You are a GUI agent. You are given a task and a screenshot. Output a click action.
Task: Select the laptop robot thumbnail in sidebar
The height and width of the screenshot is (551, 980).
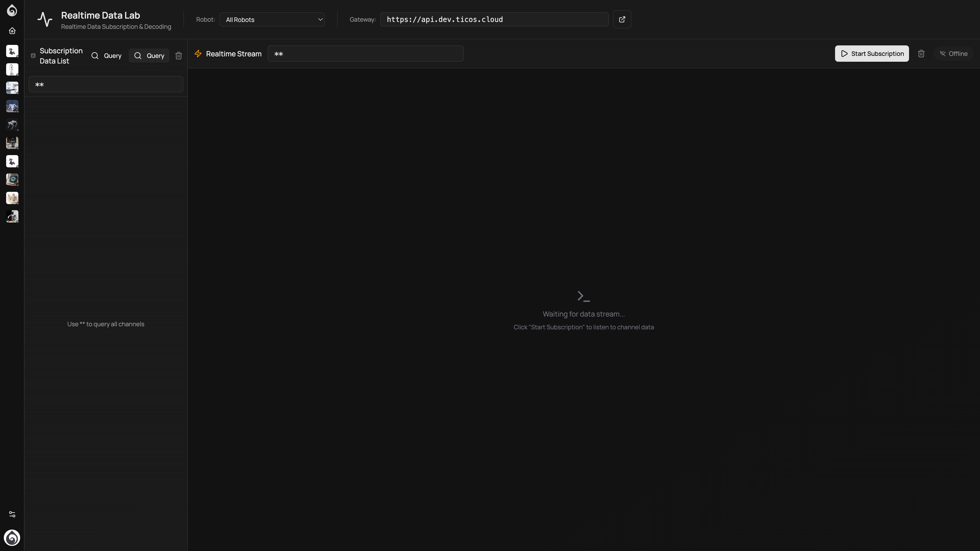pos(12,180)
